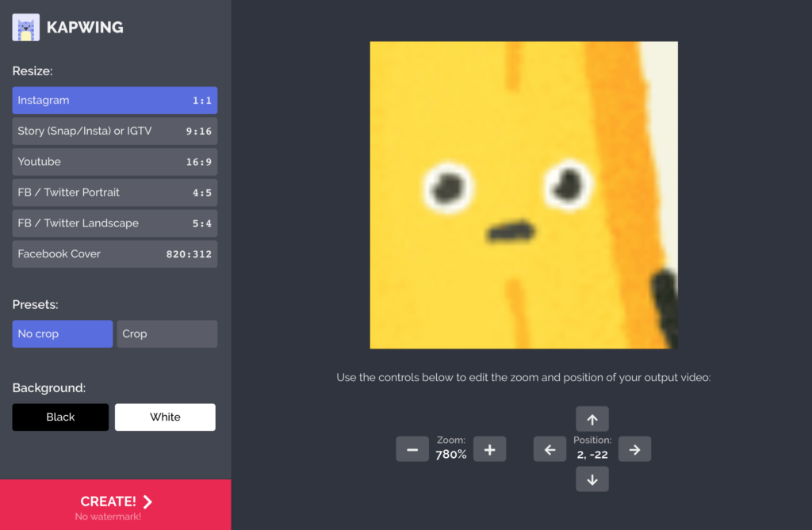
Task: Click the Kapwing cat logo icon
Action: pos(26,28)
